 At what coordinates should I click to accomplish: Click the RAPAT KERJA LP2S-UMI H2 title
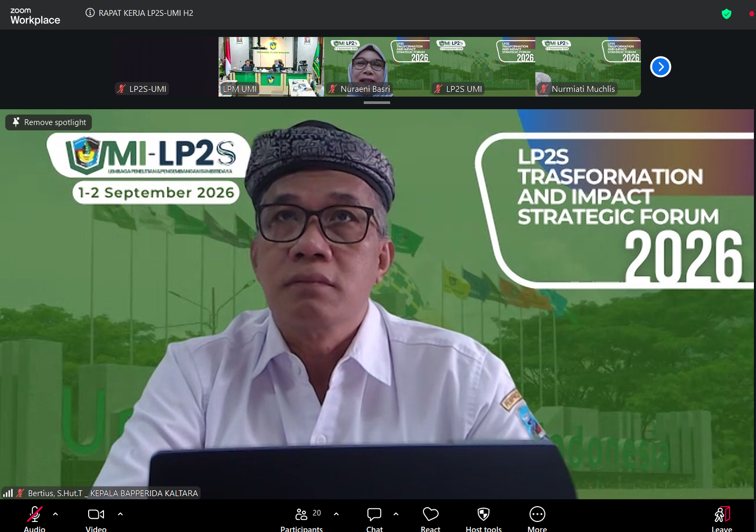point(146,13)
